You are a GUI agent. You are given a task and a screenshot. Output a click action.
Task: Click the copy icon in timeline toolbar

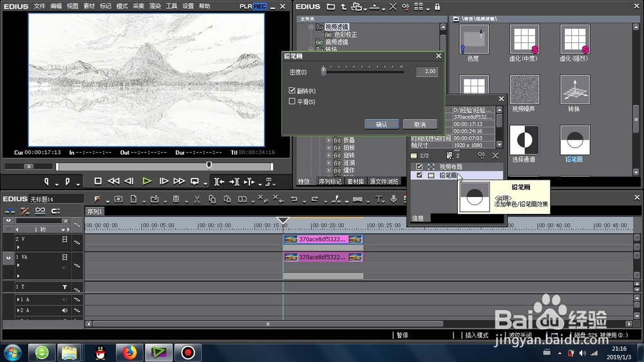click(x=212, y=199)
